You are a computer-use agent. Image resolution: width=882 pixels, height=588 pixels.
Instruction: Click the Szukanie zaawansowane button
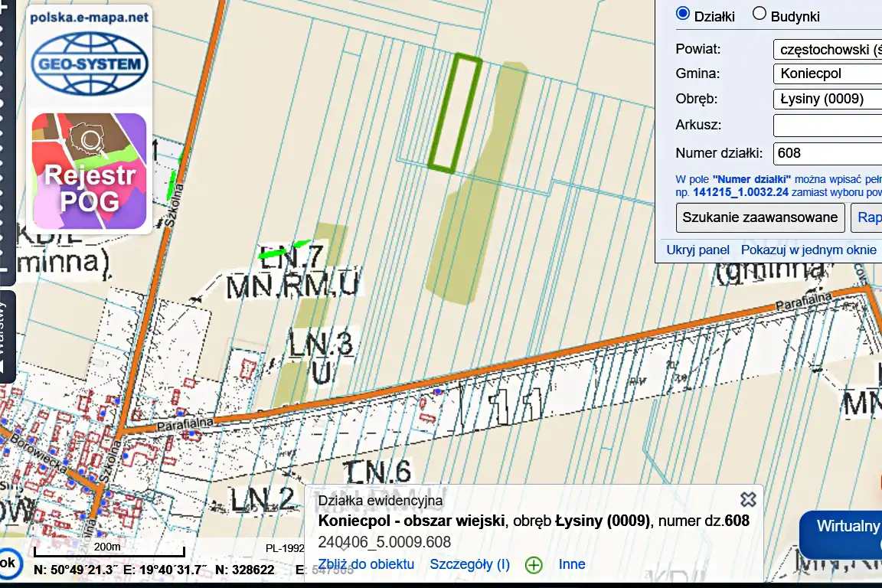coord(760,217)
